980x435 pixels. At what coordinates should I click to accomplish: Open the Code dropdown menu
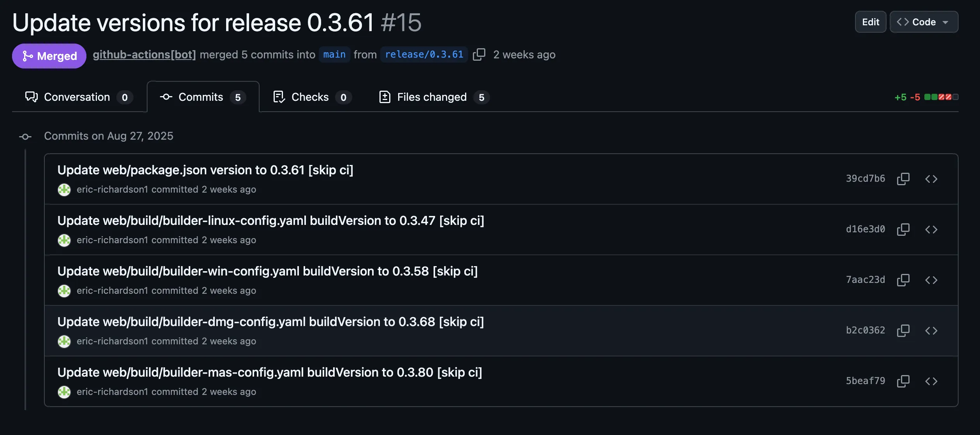pyautogui.click(x=924, y=22)
